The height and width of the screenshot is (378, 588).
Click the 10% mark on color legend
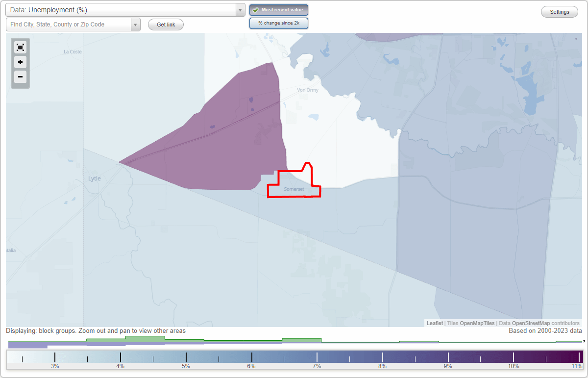[x=514, y=366]
